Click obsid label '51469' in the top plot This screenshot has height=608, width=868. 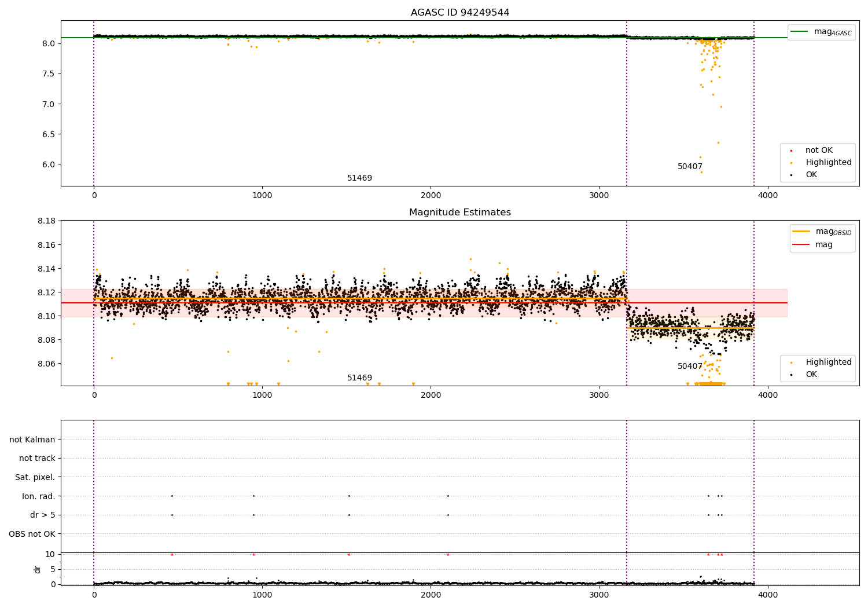359,178
